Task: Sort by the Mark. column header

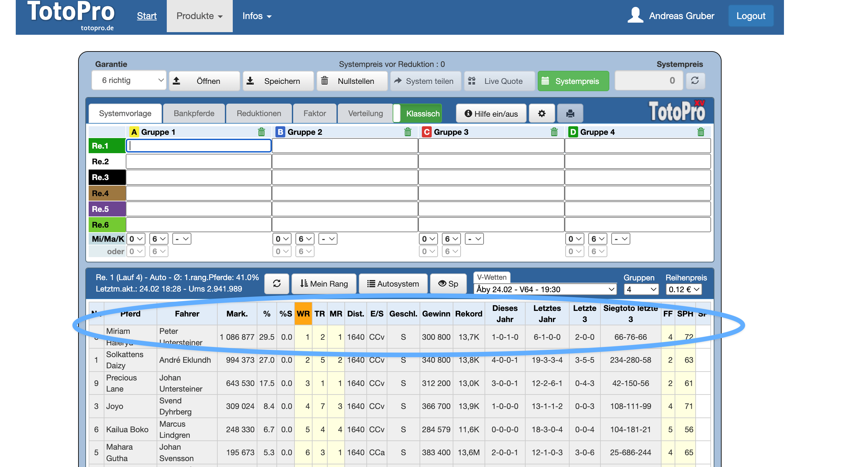Action: click(237, 314)
